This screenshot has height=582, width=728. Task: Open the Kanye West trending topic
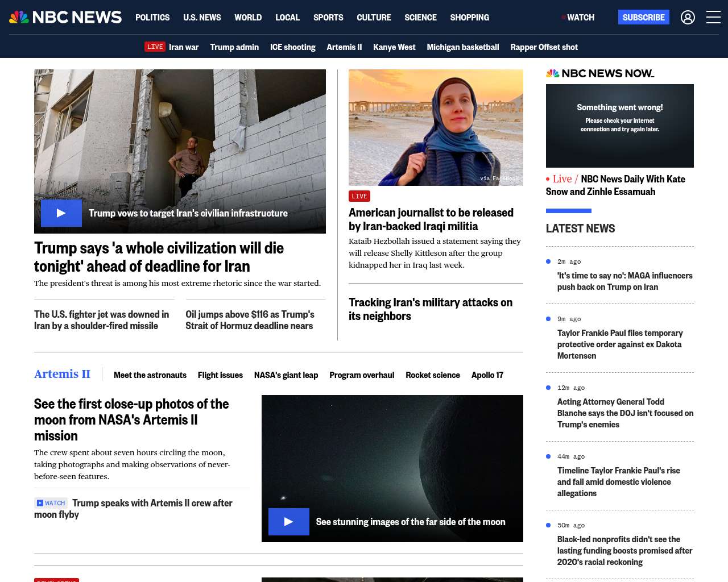tap(394, 47)
